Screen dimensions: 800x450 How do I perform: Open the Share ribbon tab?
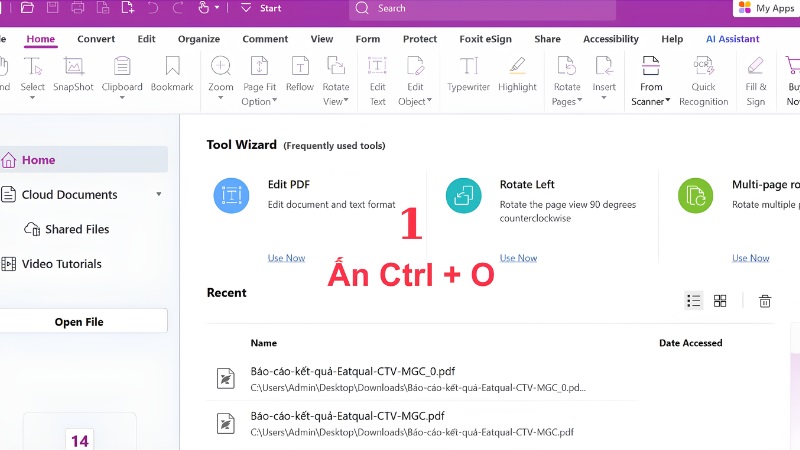547,39
